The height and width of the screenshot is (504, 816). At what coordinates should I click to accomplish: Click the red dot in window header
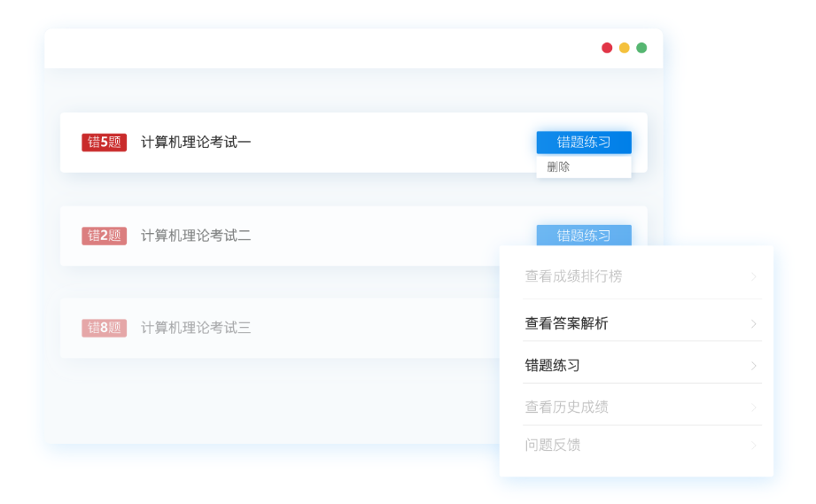click(607, 48)
